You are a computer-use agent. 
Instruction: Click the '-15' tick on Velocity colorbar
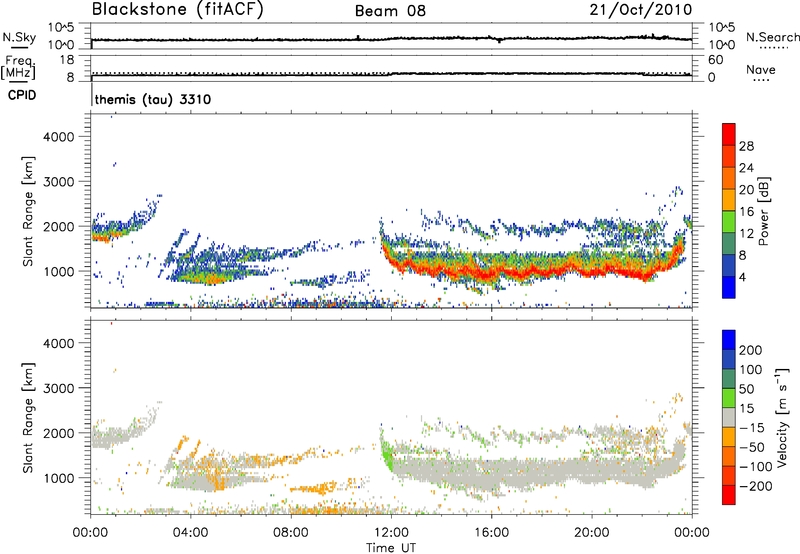pyautogui.click(x=752, y=427)
